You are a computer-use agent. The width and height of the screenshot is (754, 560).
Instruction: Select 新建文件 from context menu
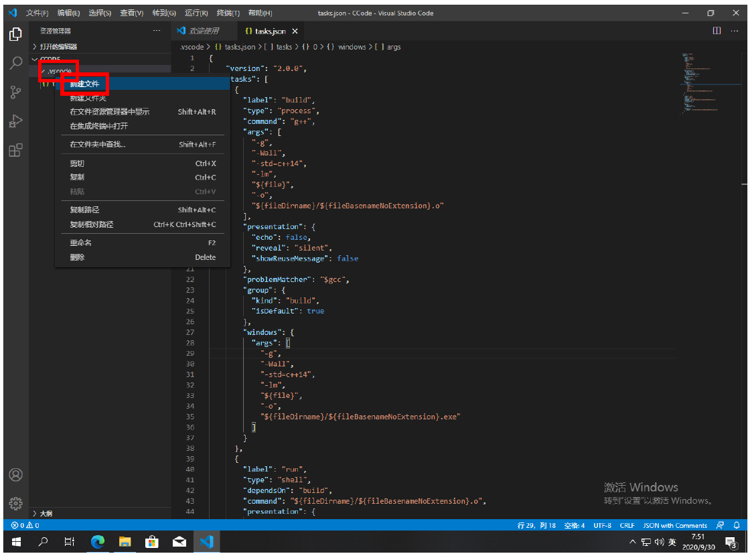pos(84,84)
